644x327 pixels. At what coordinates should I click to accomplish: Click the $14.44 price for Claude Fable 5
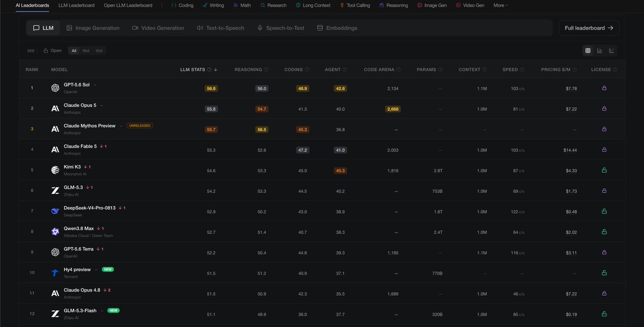click(x=570, y=150)
